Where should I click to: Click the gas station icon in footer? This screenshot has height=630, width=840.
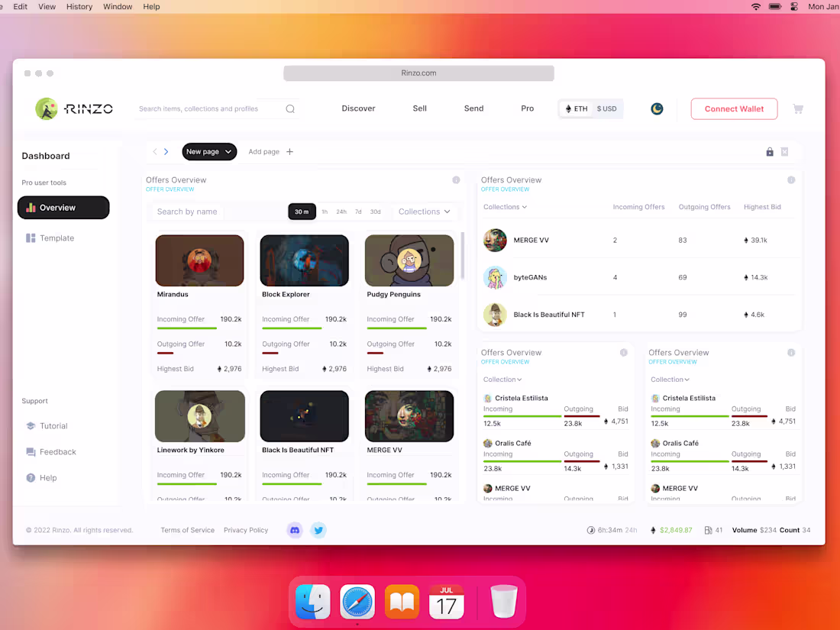(x=708, y=530)
